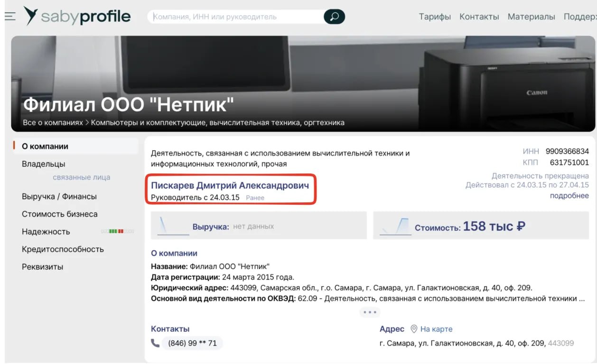This screenshot has height=364, width=597.
Task: Select Стоимость бизнеса in sidebar
Action: click(x=60, y=214)
